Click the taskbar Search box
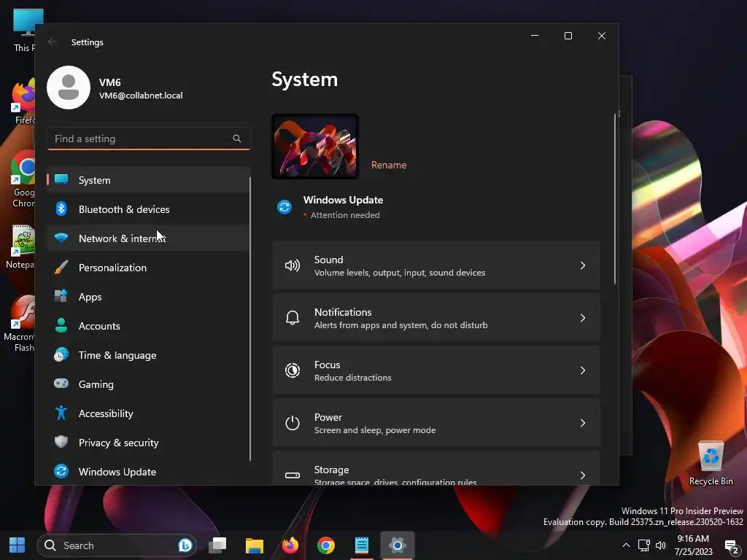Image resolution: width=747 pixels, height=560 pixels. point(117,545)
